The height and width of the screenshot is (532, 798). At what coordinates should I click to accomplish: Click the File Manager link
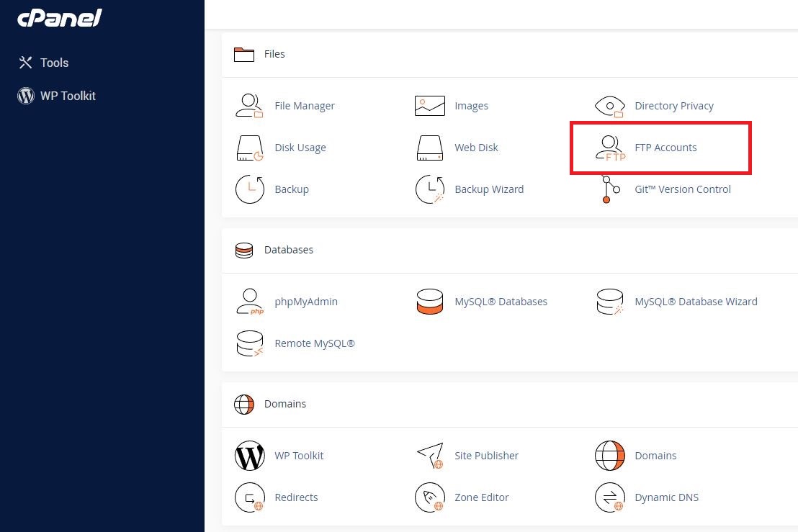coord(305,106)
